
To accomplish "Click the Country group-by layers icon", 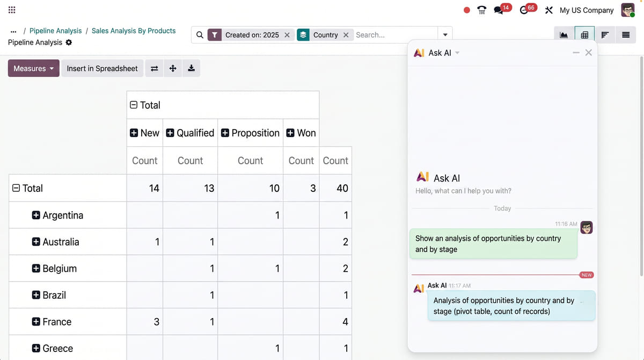I will pos(303,35).
